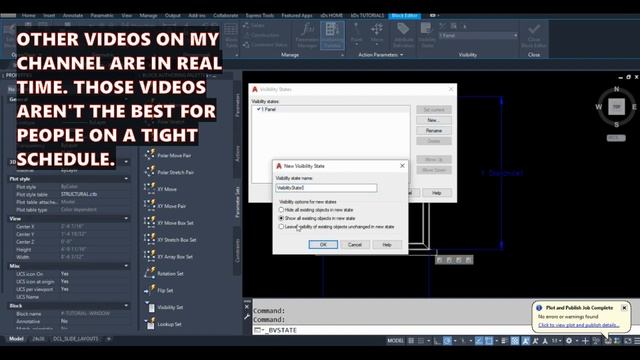This screenshot has height=360, width=640.
Task: Toggle grid display in status bar
Action: pos(411,341)
